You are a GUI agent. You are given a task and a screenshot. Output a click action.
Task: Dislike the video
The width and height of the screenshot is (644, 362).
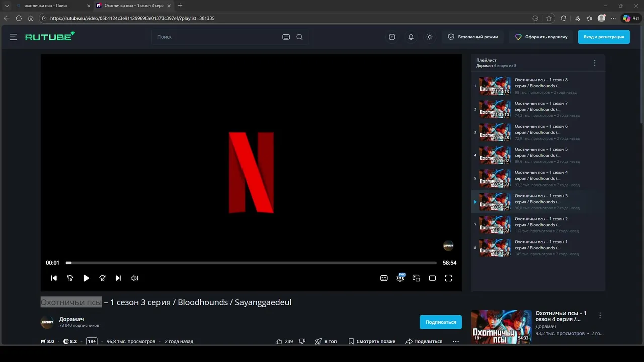tap(302, 341)
